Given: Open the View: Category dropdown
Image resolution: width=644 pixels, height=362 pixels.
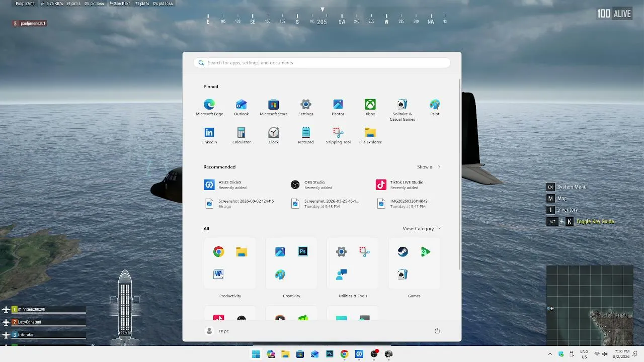Looking at the screenshot, I should tap(422, 229).
